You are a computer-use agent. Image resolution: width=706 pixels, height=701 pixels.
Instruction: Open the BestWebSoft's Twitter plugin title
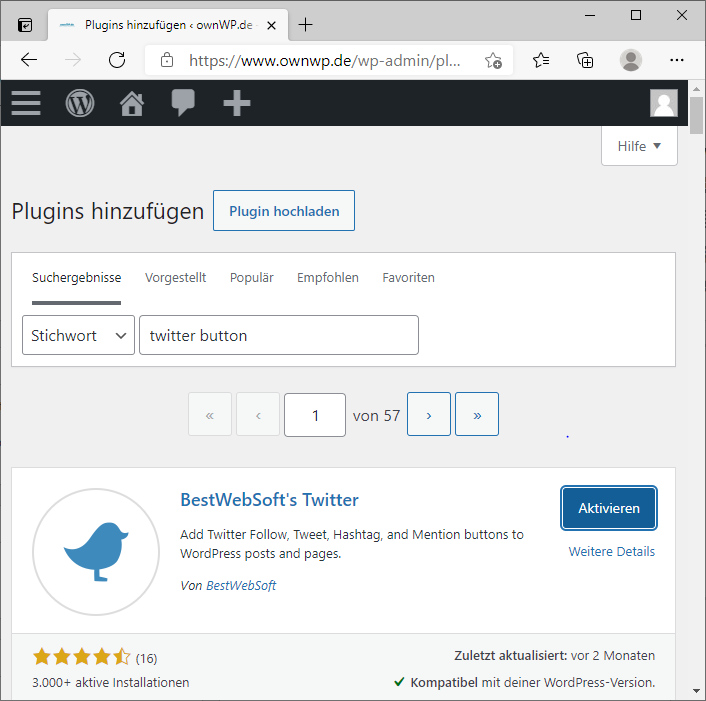pos(269,500)
